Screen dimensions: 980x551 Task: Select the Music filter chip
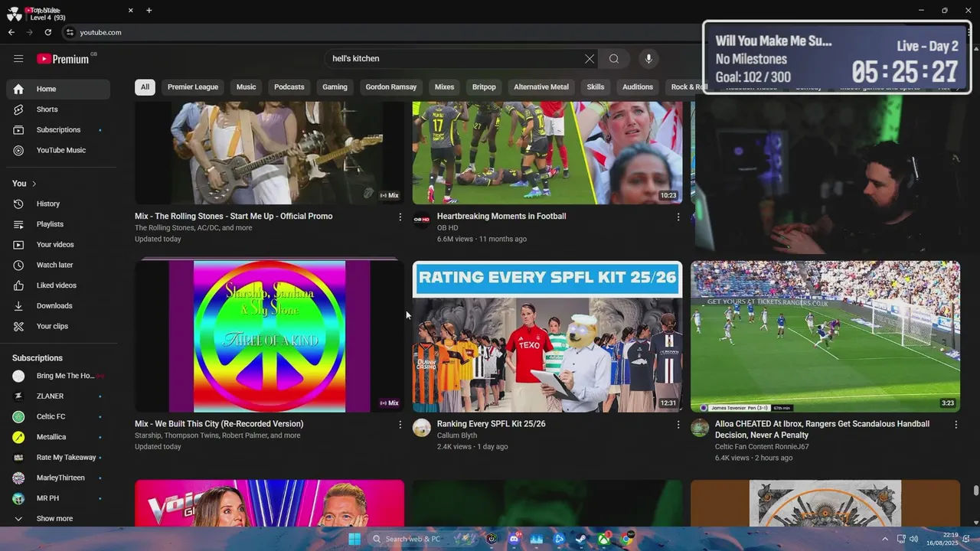click(x=246, y=87)
